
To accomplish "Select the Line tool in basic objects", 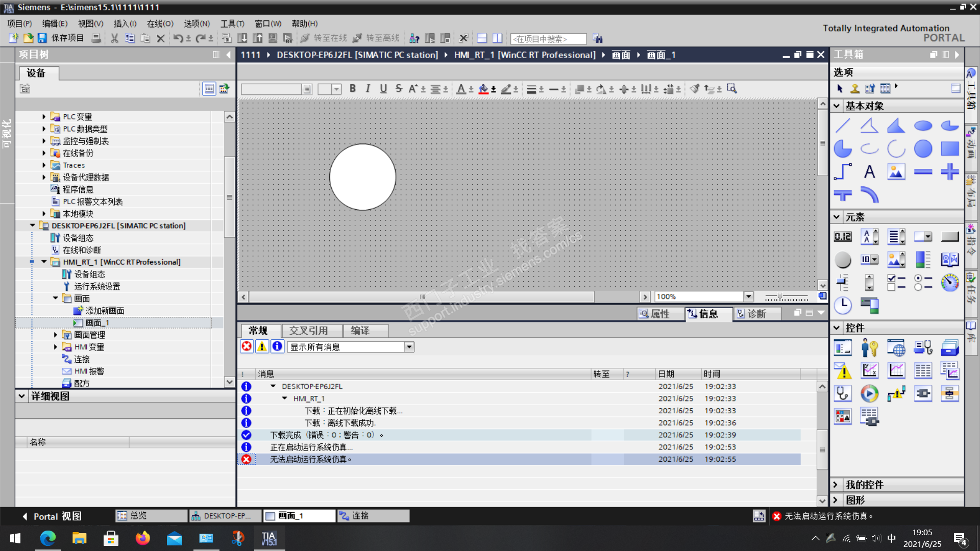I will [x=843, y=126].
